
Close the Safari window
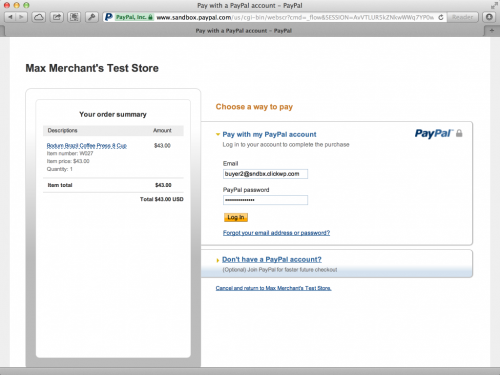pyautogui.click(x=7, y=5)
